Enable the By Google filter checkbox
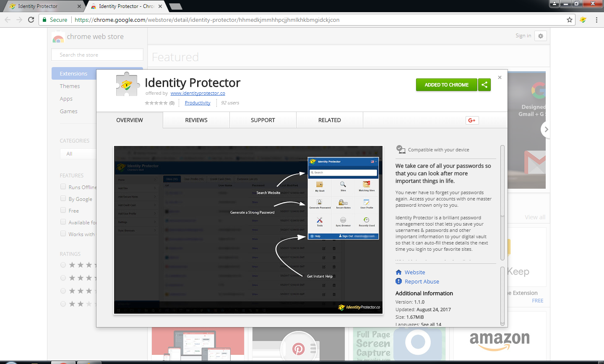Screen dimensions: 604x364 tap(63, 198)
